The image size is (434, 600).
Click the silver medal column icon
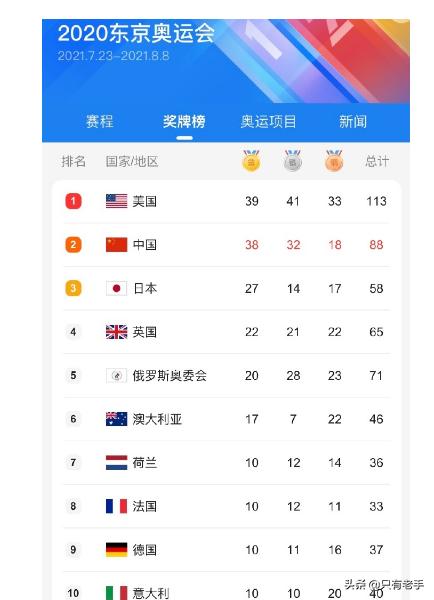click(x=293, y=160)
